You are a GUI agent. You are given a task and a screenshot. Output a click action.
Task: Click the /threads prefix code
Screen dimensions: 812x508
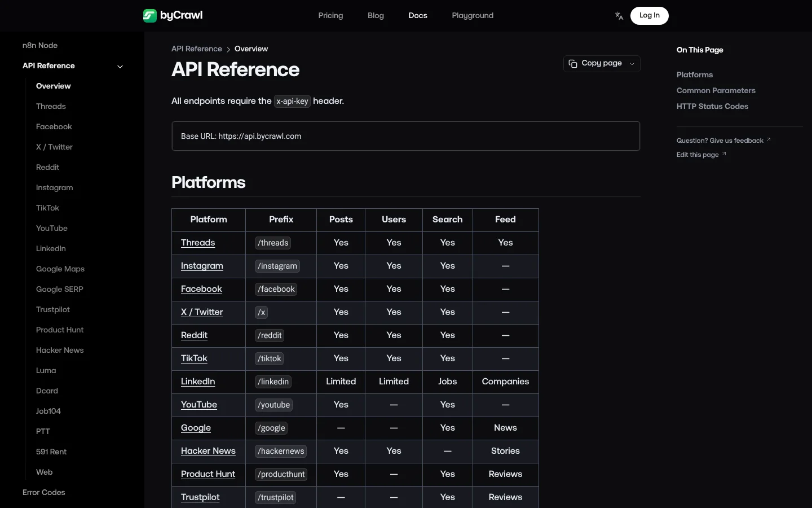(273, 243)
